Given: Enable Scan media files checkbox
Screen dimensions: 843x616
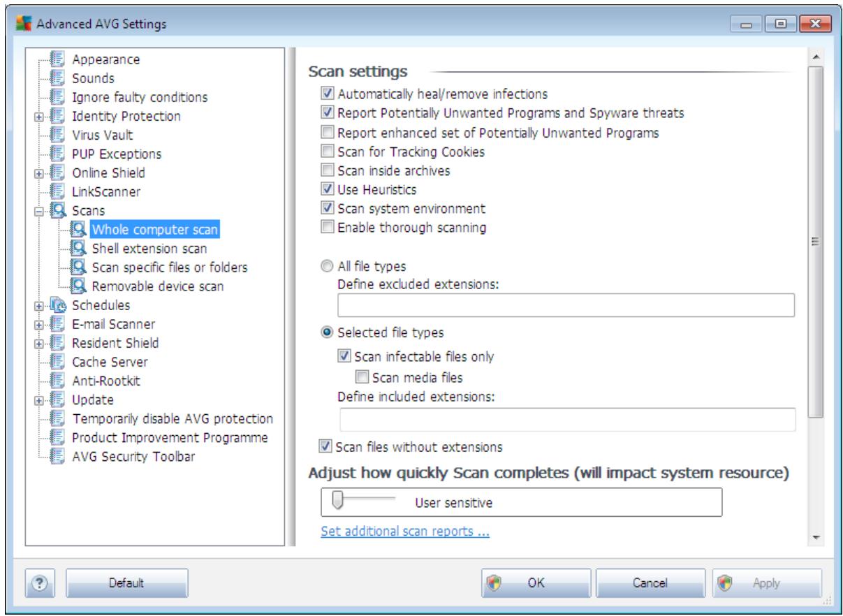Looking at the screenshot, I should 361,379.
